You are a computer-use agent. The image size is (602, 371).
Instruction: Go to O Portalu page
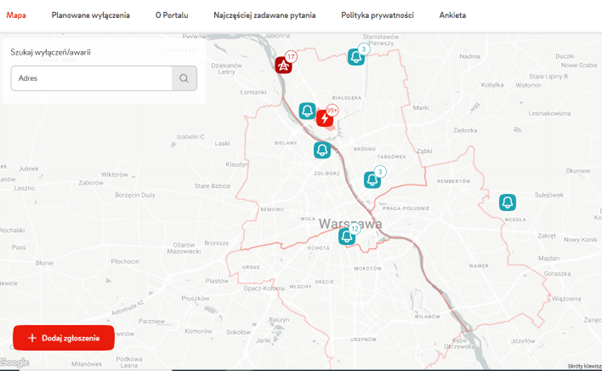[172, 15]
